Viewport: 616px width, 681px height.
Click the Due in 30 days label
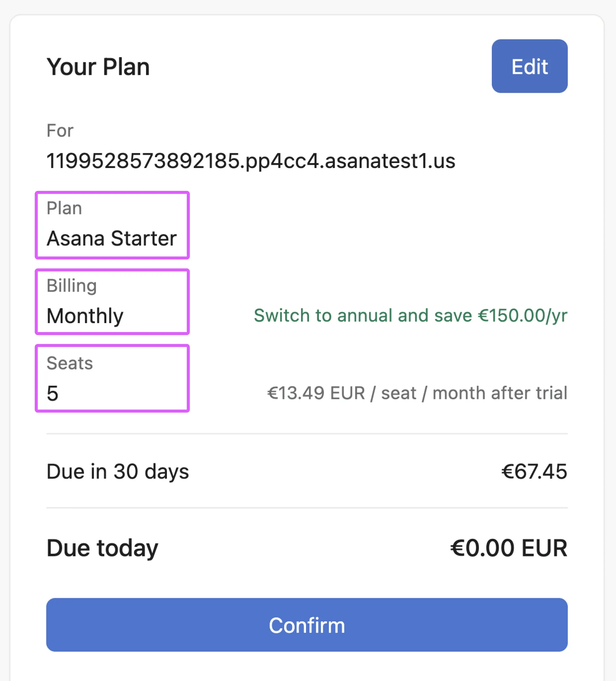tap(118, 472)
